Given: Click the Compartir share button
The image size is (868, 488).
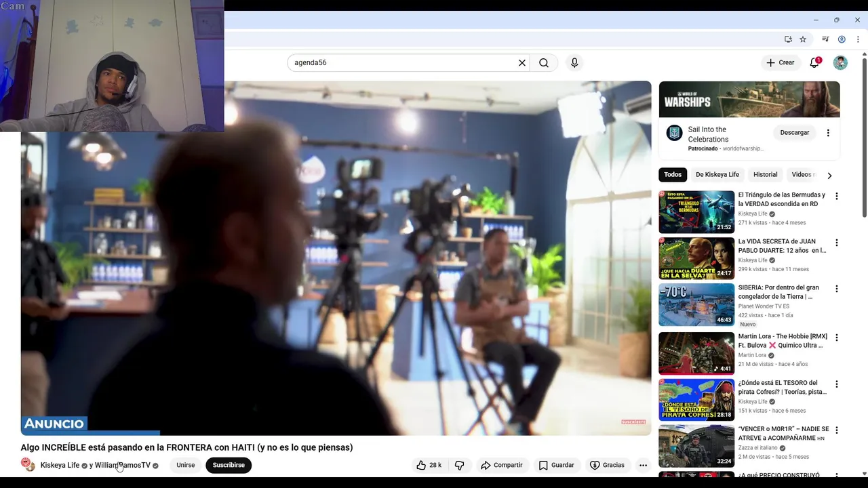Looking at the screenshot, I should click(x=501, y=465).
